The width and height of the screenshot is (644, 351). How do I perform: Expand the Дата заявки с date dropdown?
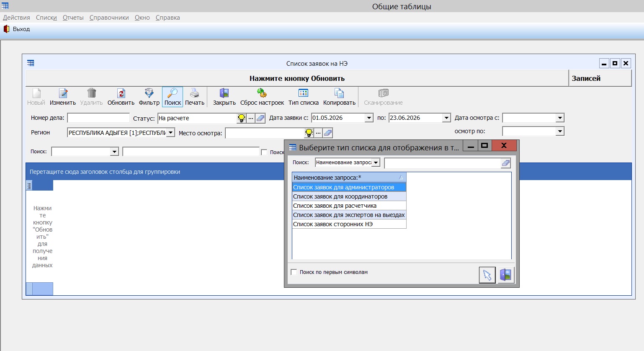(369, 118)
